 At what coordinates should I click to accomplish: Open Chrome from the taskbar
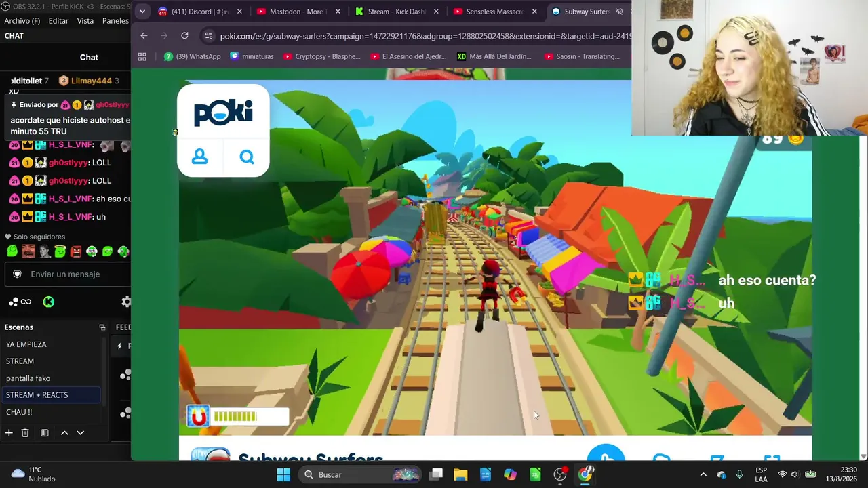pos(585,474)
